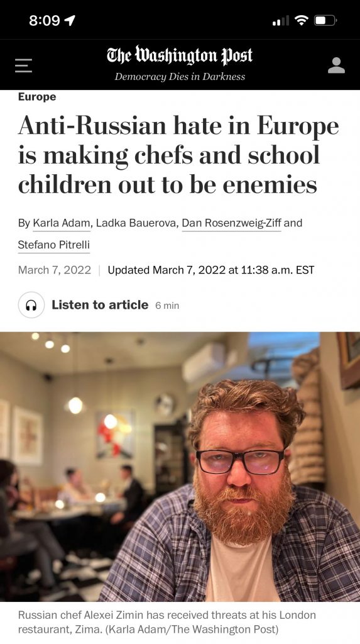The image size is (360, 644).
Task: Tap the Wi-Fi status icon
Action: [302, 19]
